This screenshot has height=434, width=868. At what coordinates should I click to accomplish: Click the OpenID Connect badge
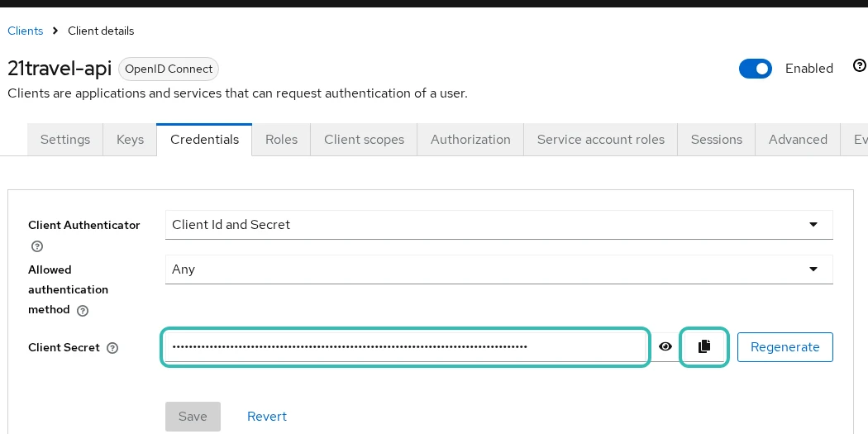click(169, 69)
